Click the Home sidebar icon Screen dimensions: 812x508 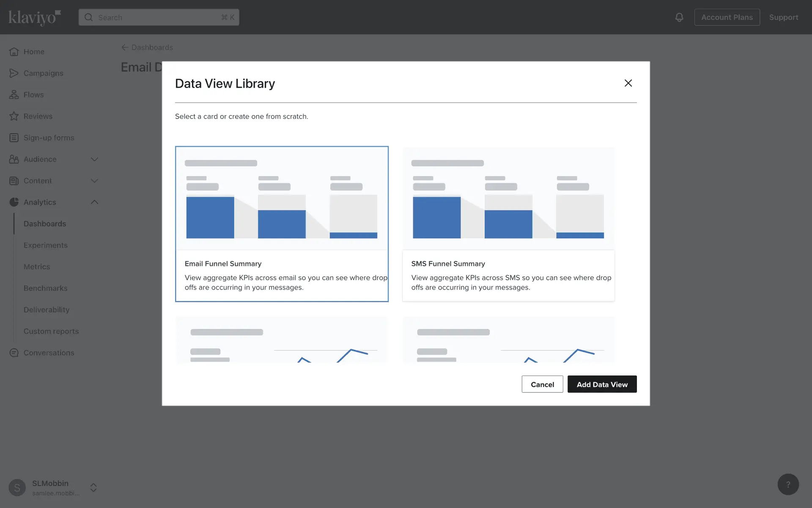click(14, 52)
